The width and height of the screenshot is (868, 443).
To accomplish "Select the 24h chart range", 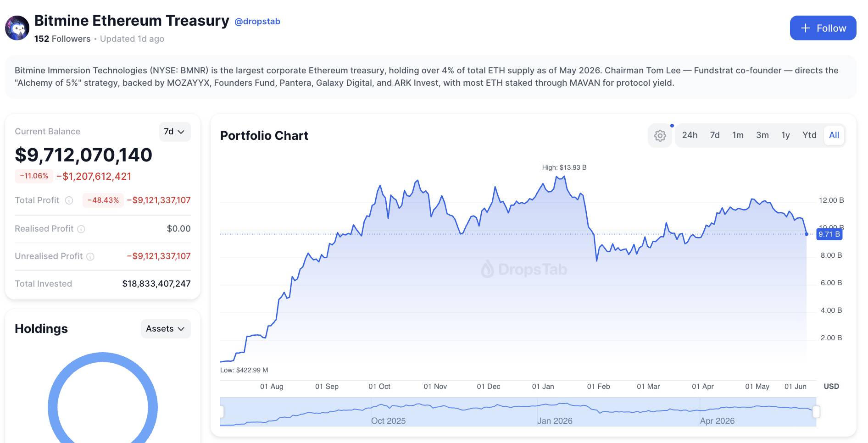I will pyautogui.click(x=690, y=135).
